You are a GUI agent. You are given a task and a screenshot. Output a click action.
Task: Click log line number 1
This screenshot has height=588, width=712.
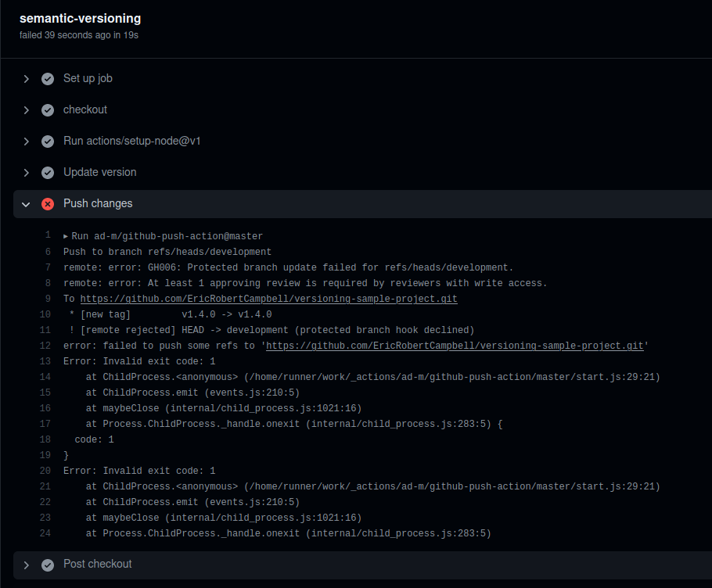pyautogui.click(x=48, y=235)
